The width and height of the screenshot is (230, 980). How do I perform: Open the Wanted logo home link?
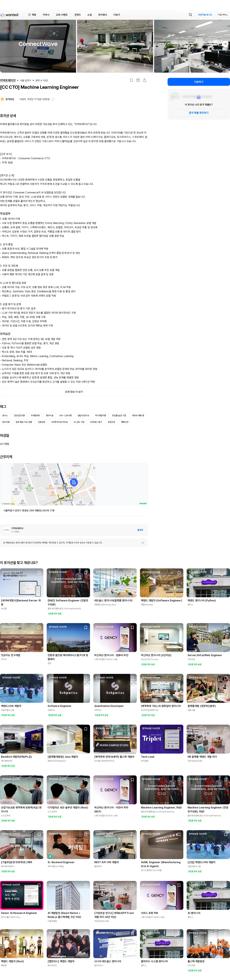(x=10, y=15)
